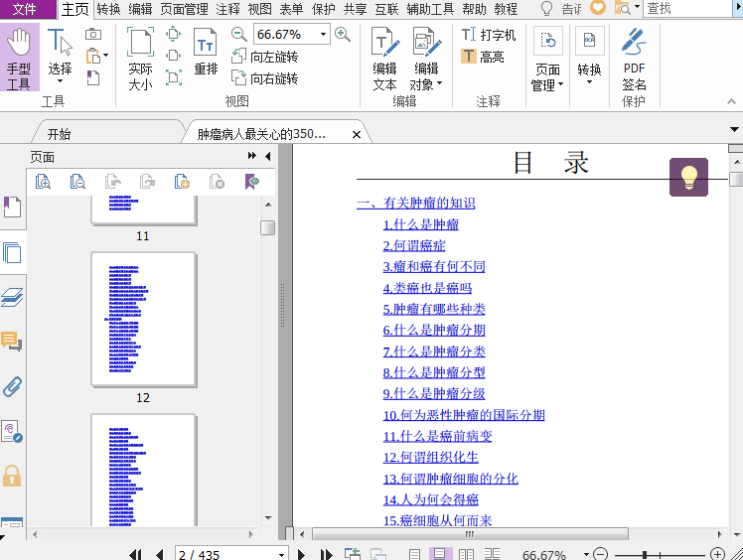The height and width of the screenshot is (560, 743).
Task: Open the status bar zoom percentage dropdown
Action: point(586,554)
